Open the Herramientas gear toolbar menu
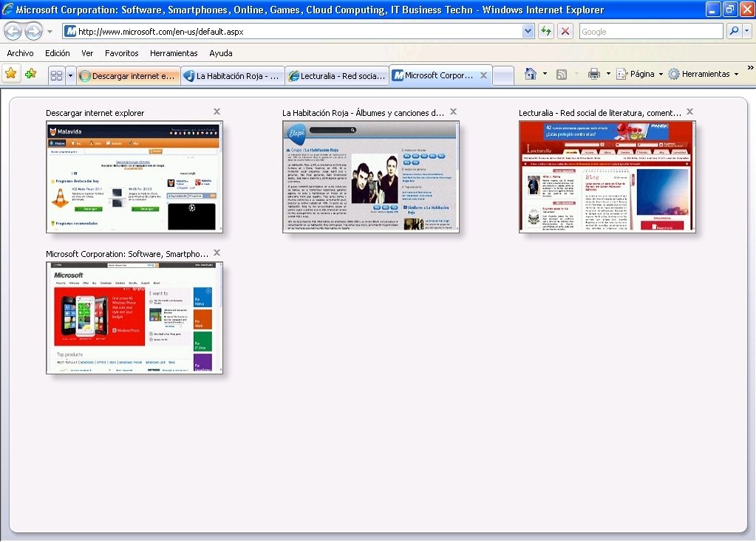 (x=704, y=74)
